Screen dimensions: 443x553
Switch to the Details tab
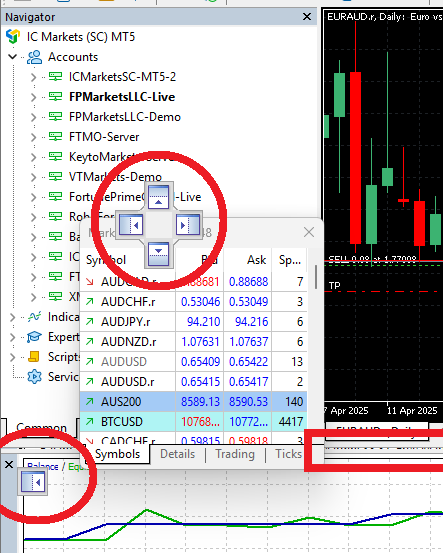point(177,454)
